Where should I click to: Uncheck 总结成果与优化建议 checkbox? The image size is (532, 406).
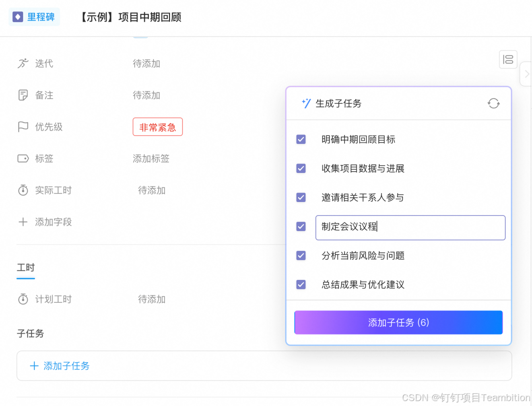(x=301, y=284)
